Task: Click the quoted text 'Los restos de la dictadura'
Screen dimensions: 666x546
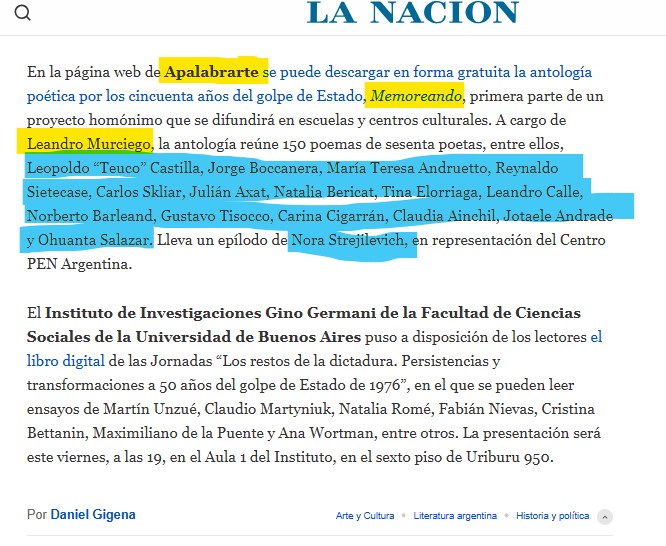Action: click(x=310, y=361)
